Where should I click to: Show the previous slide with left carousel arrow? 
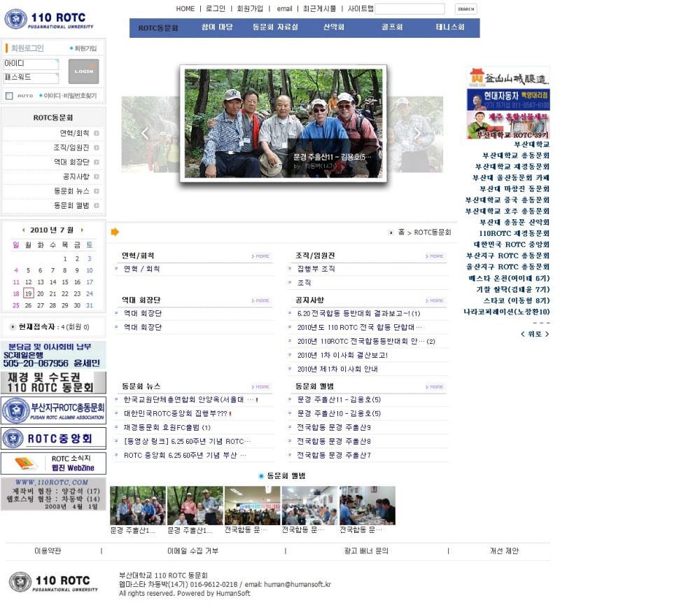tap(145, 134)
